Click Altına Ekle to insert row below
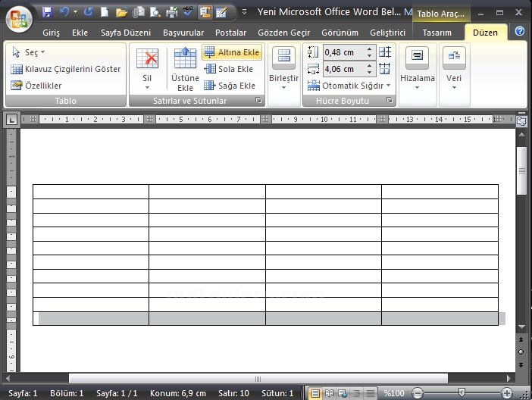Screen dimensions: 532x400 pos(232,52)
